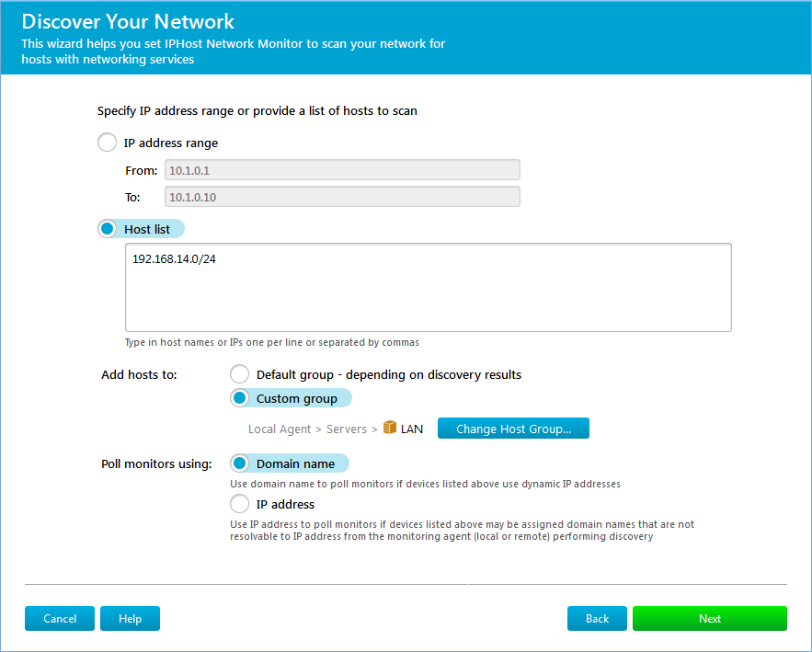Click the Next button

[709, 618]
